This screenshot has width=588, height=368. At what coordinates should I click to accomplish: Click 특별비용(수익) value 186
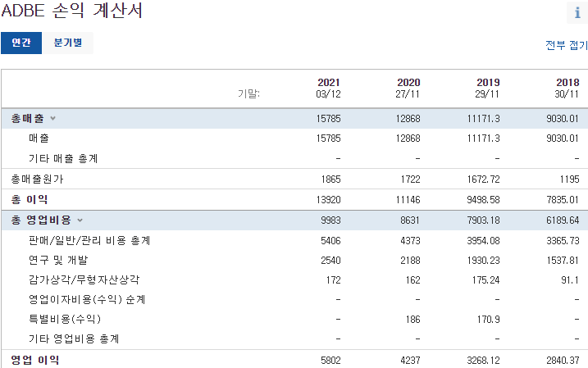click(x=413, y=320)
